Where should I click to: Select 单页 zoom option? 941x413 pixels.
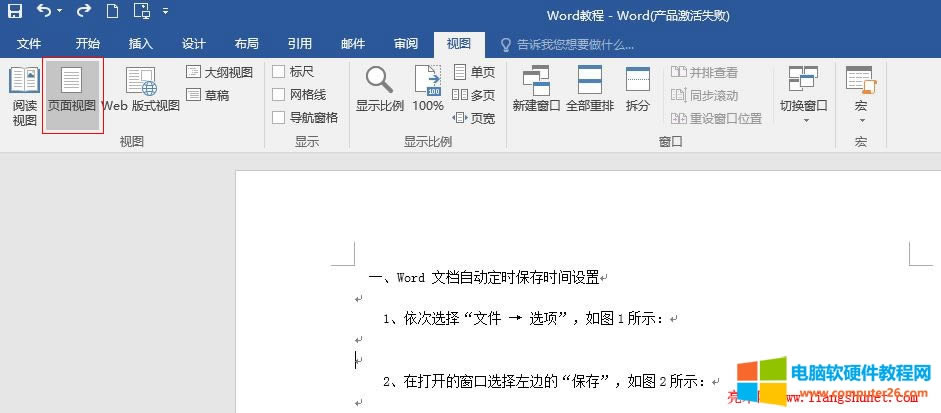click(474, 72)
